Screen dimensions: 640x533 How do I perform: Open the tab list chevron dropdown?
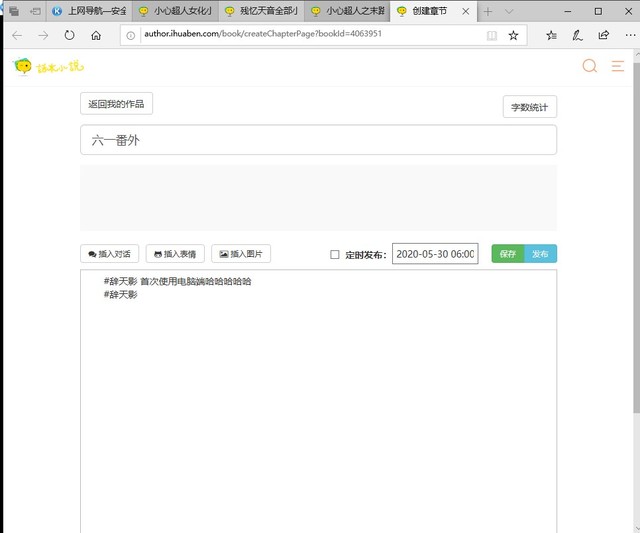pos(509,11)
